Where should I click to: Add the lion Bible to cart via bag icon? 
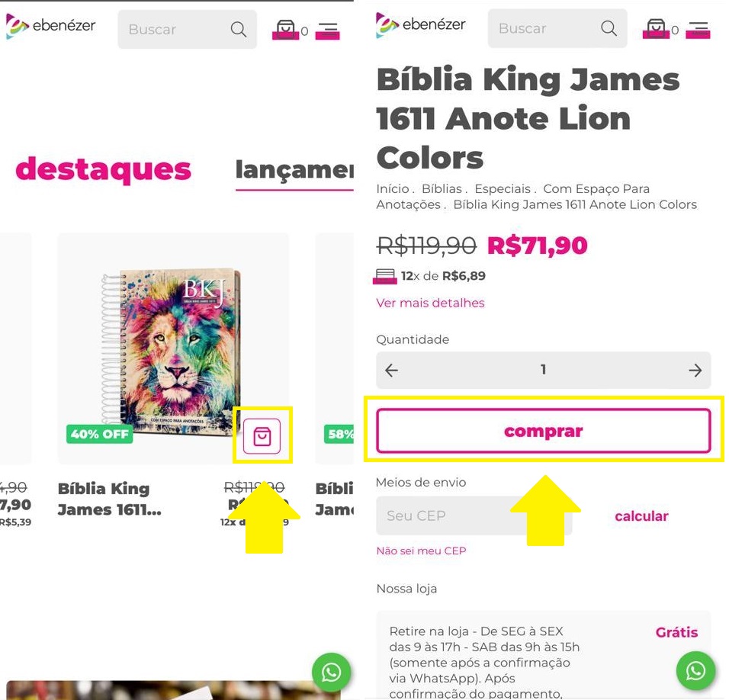coord(262,435)
